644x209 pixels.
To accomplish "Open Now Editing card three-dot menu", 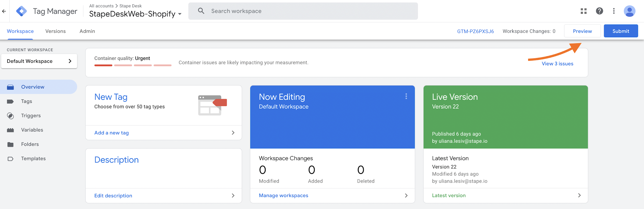I will 406,96.
